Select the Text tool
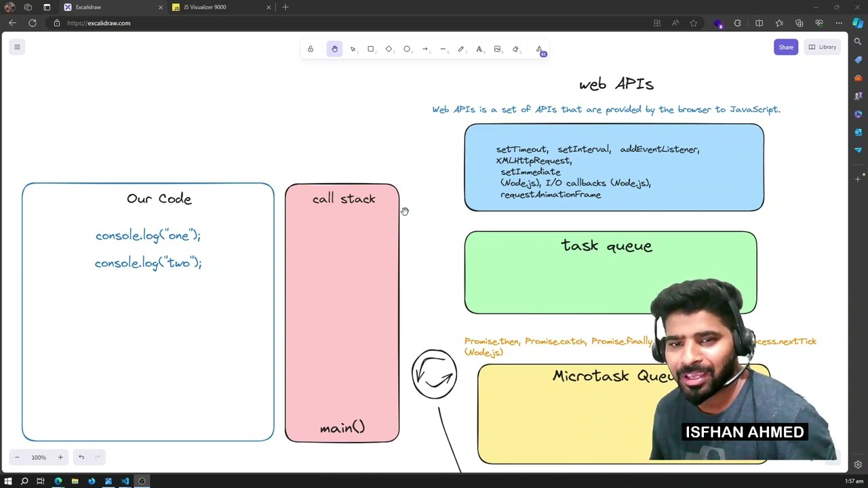The height and width of the screenshot is (488, 868). (x=479, y=49)
